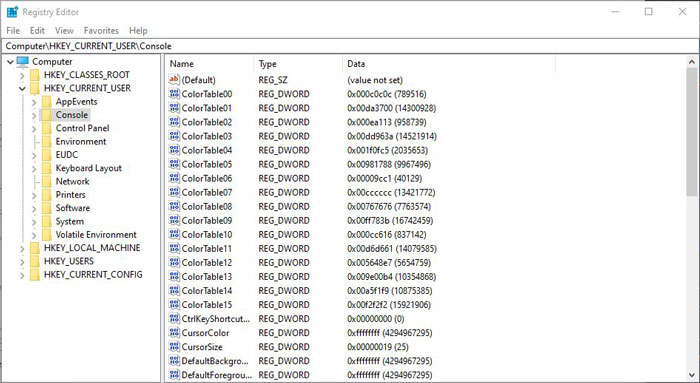The width and height of the screenshot is (700, 383).
Task: Select the ColorTable14 value name
Action: pyautogui.click(x=207, y=291)
